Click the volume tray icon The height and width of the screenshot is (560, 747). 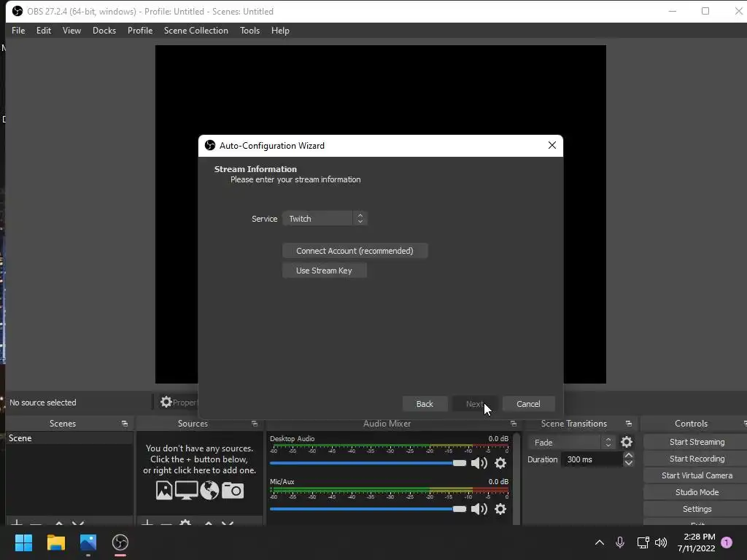coord(661,542)
